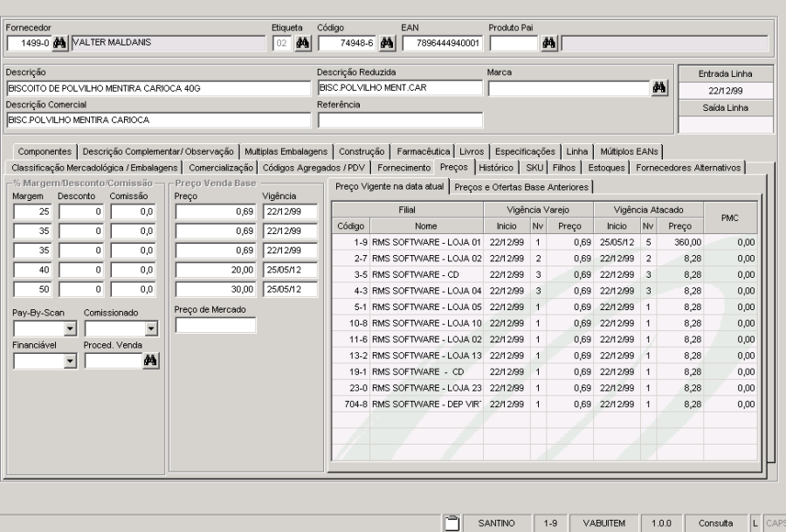
Task: Open the Estoques tab
Action: [x=606, y=168]
